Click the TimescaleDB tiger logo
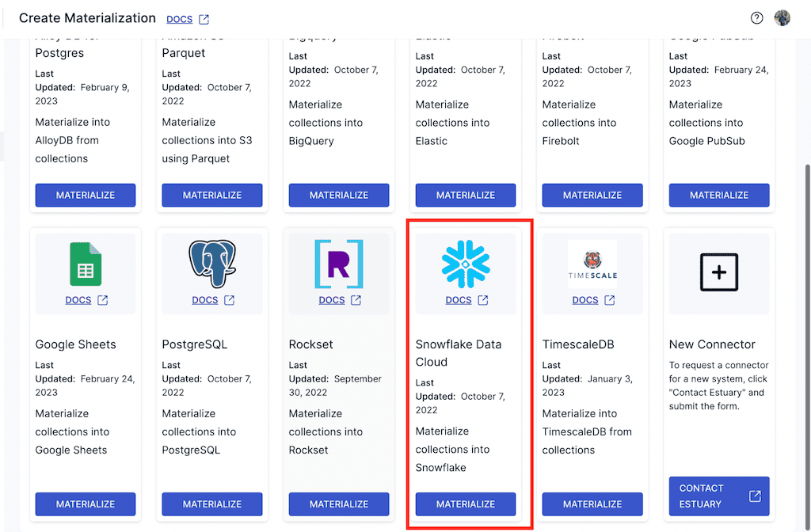The image size is (811, 532). pyautogui.click(x=592, y=261)
